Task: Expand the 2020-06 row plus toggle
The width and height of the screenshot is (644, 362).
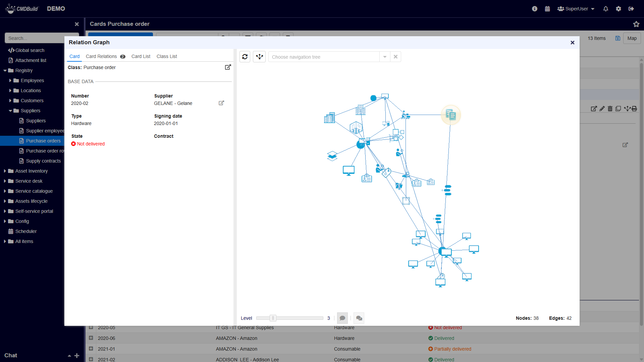Action: click(x=91, y=338)
